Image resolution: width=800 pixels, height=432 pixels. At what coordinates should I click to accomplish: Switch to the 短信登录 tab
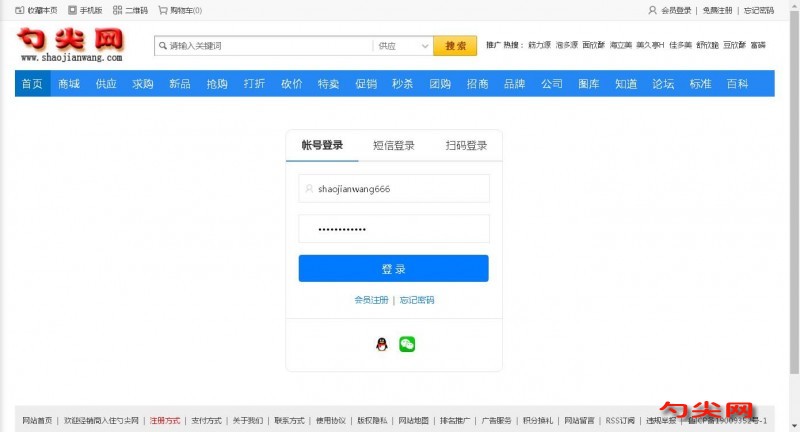pos(394,145)
